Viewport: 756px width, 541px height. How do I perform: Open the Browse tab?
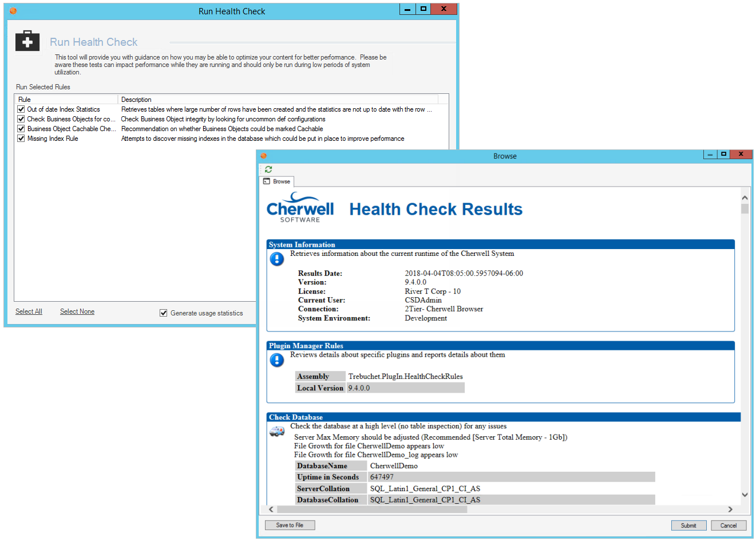(x=278, y=181)
